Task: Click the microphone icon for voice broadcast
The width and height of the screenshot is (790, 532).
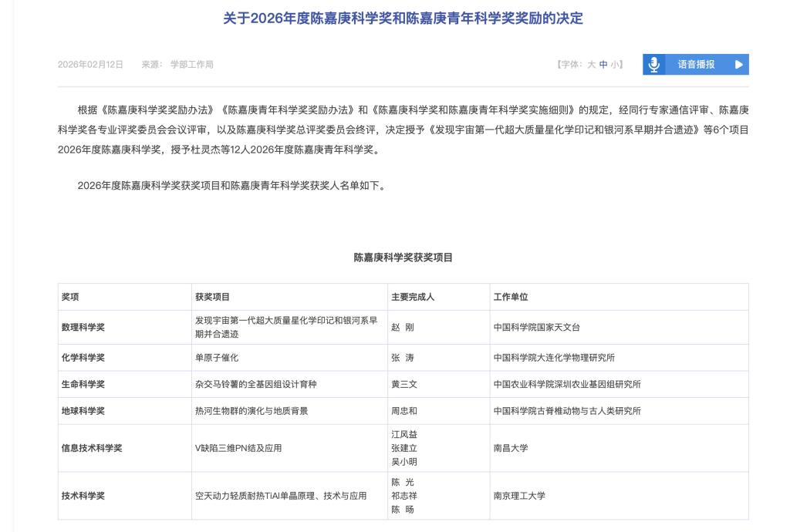Action: pos(654,65)
